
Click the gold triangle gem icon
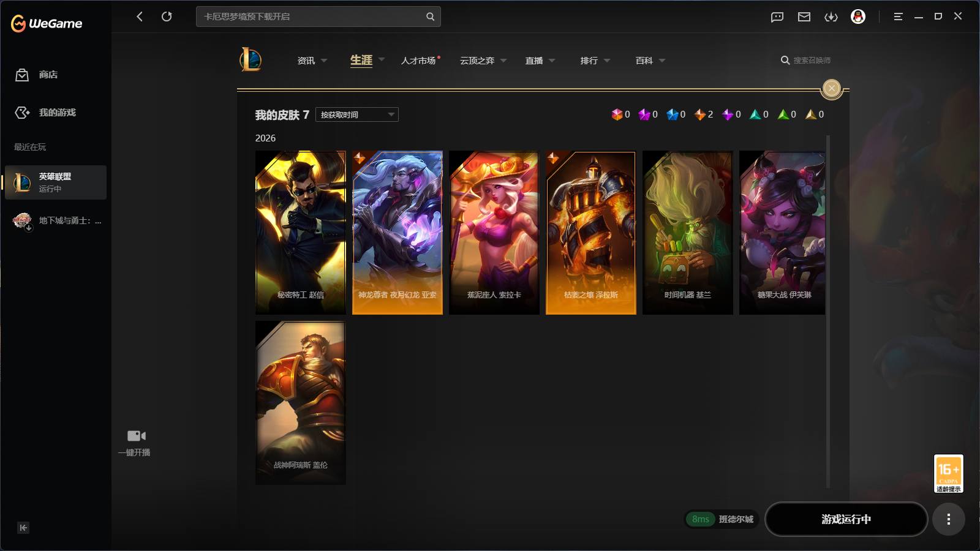pos(811,114)
